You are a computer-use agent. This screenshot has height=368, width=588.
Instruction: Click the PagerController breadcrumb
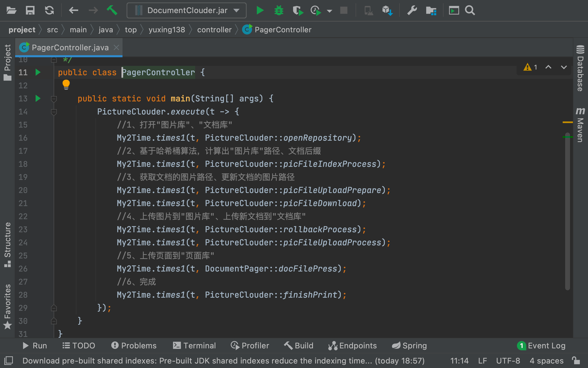click(277, 30)
